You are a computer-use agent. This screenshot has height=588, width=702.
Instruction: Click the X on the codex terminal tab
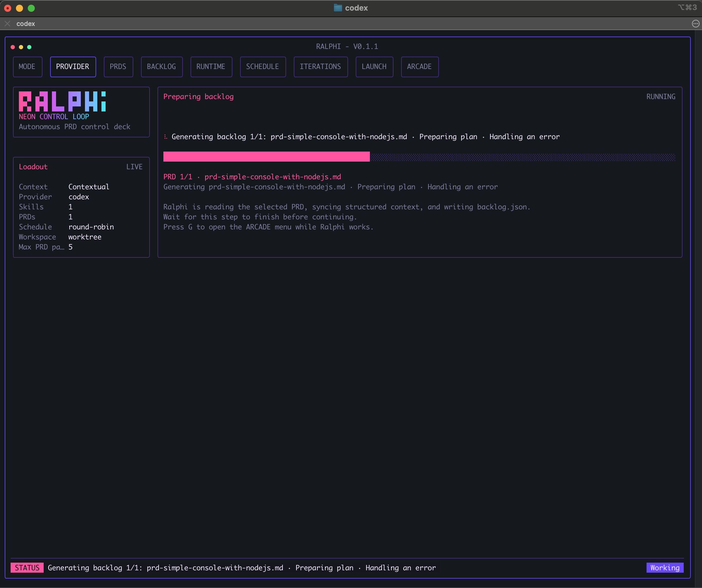click(x=7, y=23)
